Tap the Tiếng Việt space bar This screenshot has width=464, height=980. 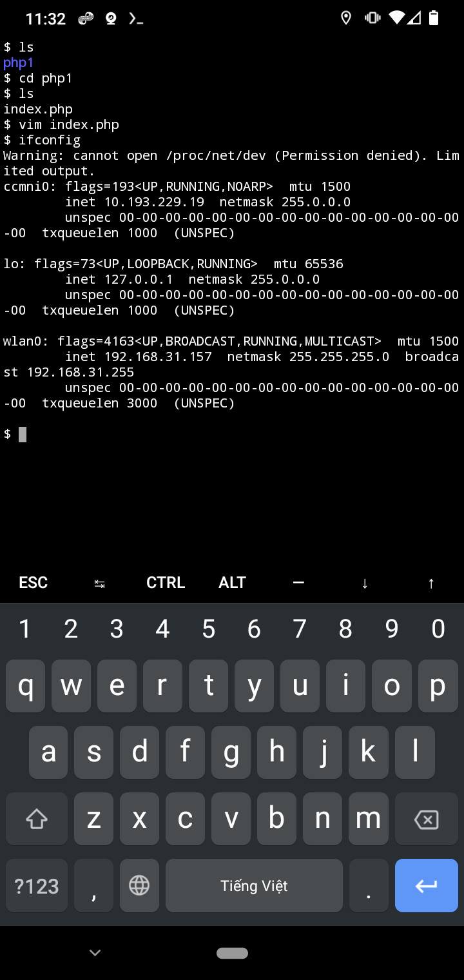254,885
